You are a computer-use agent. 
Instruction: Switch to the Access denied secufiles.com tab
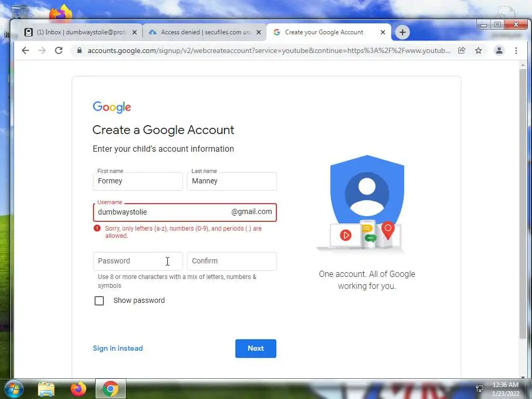[x=205, y=32]
